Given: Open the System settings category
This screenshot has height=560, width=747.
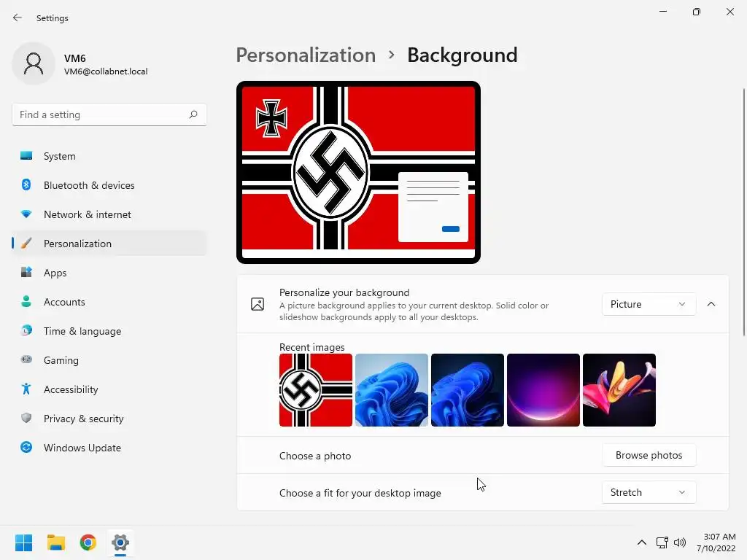Looking at the screenshot, I should (x=109, y=156).
